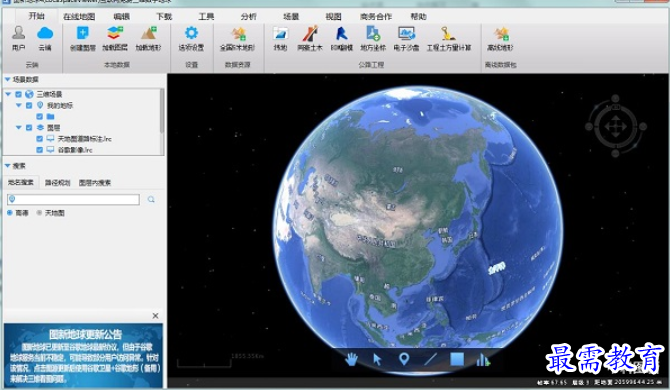Viewport: 670px width, 390px height.
Task: Click the folder icon under 我的地标
Action: click(50, 116)
